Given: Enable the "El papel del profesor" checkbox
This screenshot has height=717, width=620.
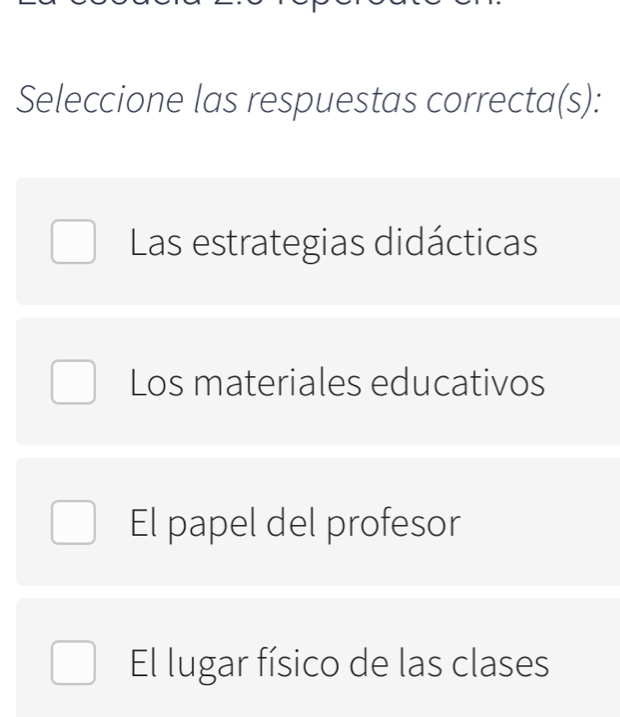Looking at the screenshot, I should (74, 522).
